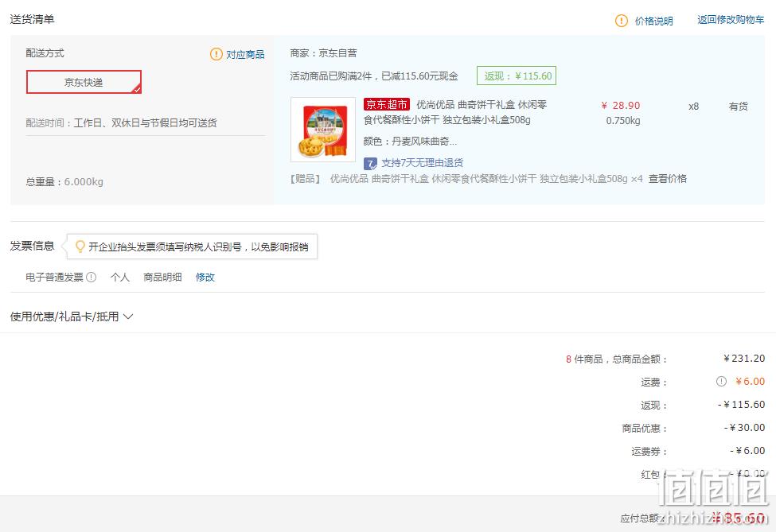Click the total amount ¥231.20
Screen dimensions: 776x532
744,359
